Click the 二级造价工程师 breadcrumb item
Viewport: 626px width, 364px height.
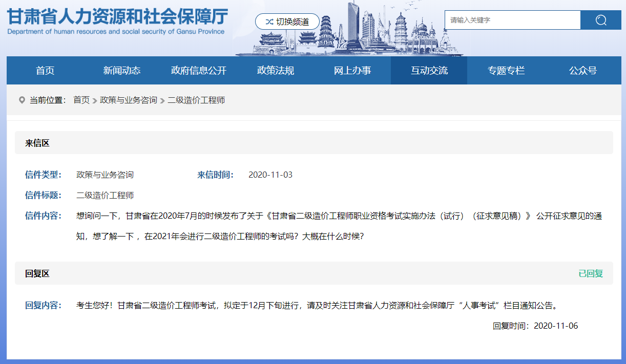196,100
